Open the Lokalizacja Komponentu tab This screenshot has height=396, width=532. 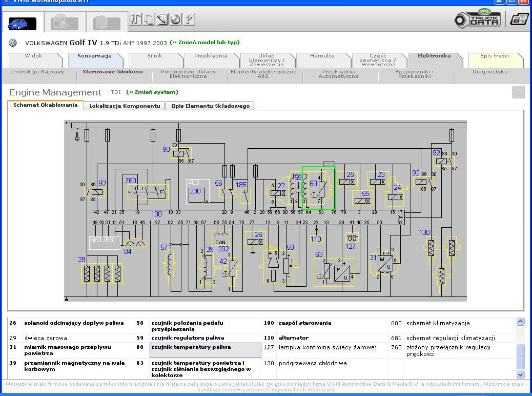pos(125,106)
